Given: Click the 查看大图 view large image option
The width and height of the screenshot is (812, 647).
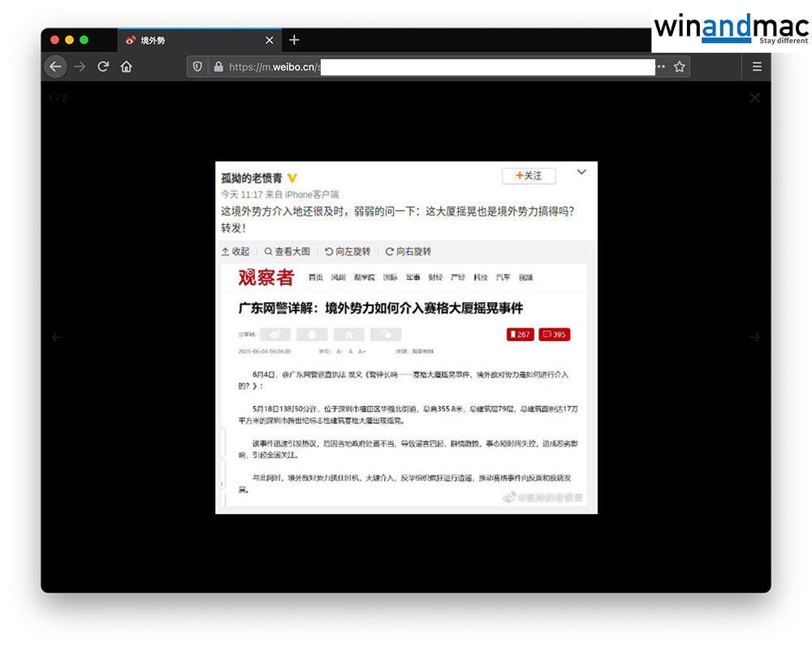Looking at the screenshot, I should (287, 252).
